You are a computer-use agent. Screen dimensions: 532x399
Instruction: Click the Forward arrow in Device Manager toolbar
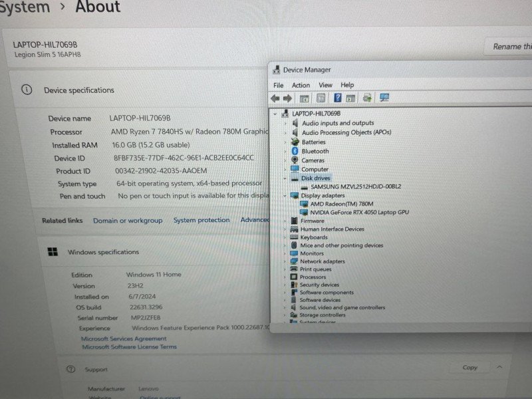pyautogui.click(x=288, y=98)
